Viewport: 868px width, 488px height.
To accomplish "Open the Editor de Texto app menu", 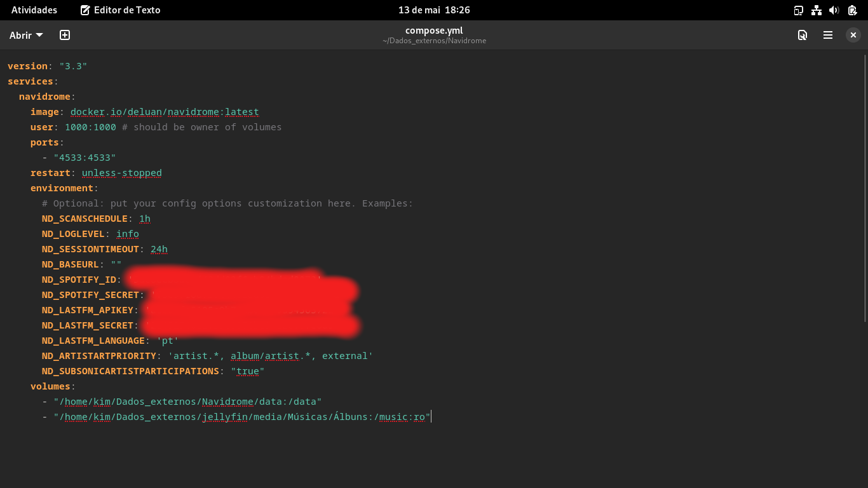I will tap(121, 10).
